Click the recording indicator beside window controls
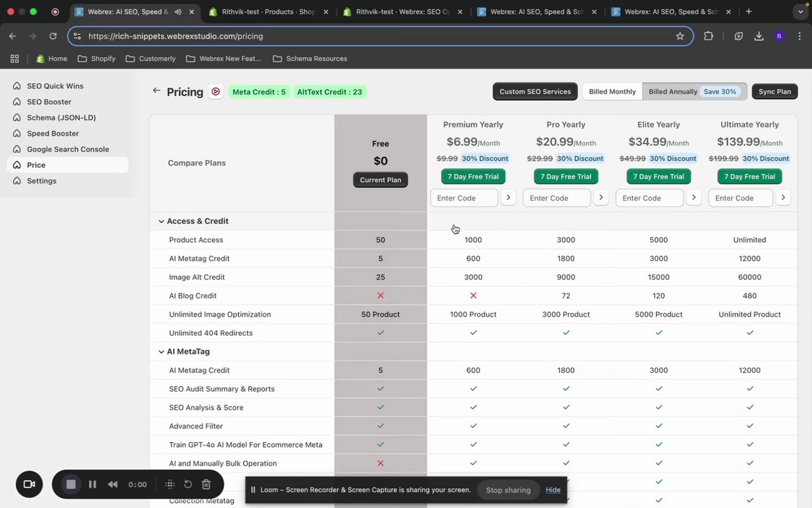 coord(55,11)
